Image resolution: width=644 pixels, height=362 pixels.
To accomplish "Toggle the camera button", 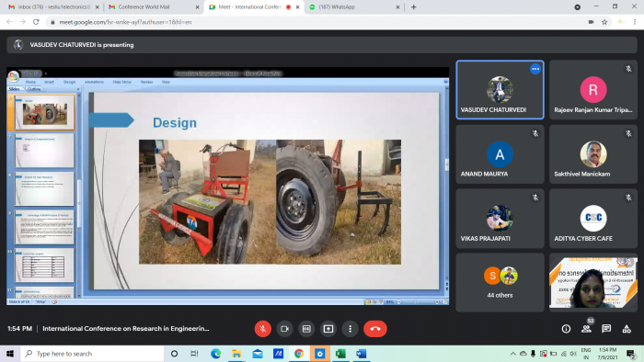I will [x=284, y=329].
